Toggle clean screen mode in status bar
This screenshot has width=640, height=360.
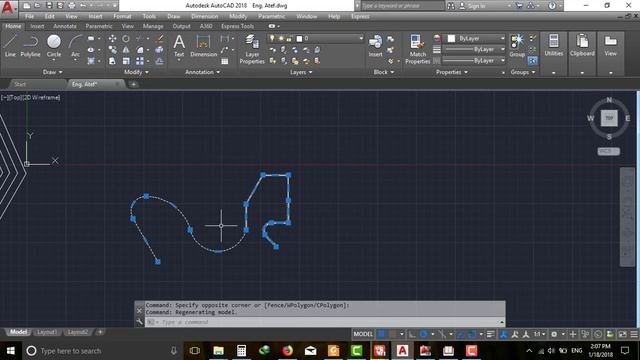tap(622, 334)
